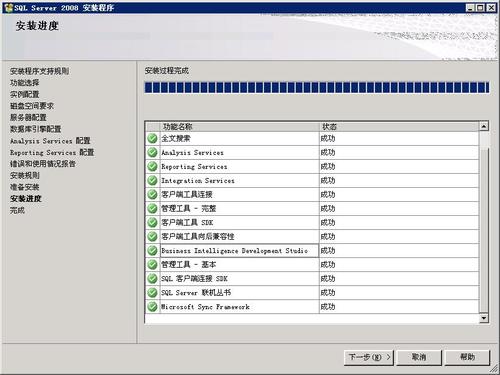
Task: Click the green check icon beside 客户端工具 SDK
Action: [152, 222]
